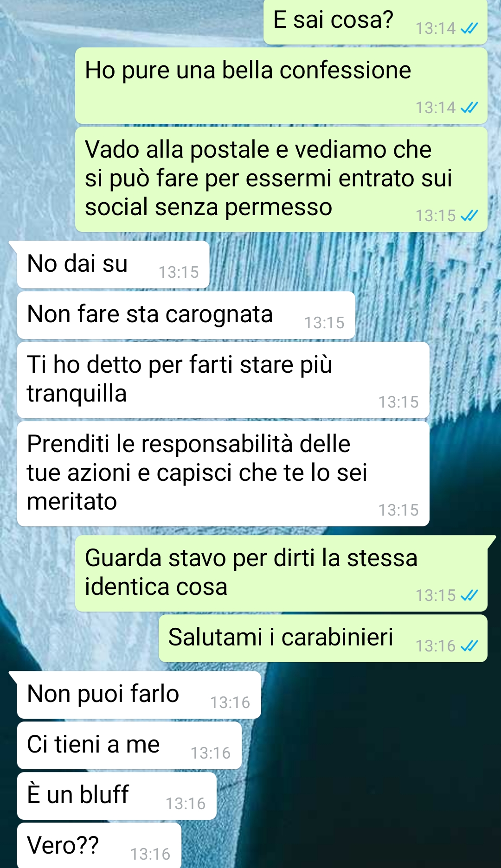Select the 'Non puoi farlo' message
Screen dimensions: 501x868
click(x=139, y=695)
